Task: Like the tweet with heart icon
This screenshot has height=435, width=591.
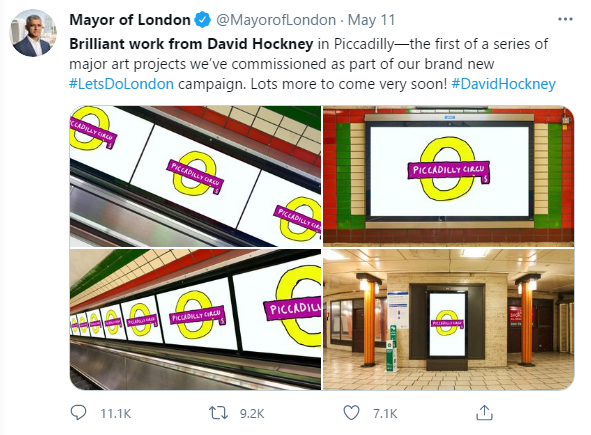Action: coord(351,413)
